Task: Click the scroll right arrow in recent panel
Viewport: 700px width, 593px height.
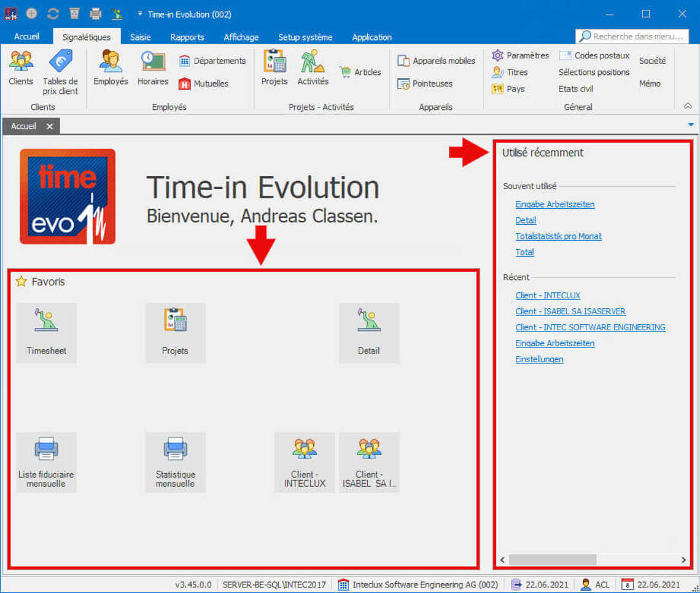Action: pos(683,559)
